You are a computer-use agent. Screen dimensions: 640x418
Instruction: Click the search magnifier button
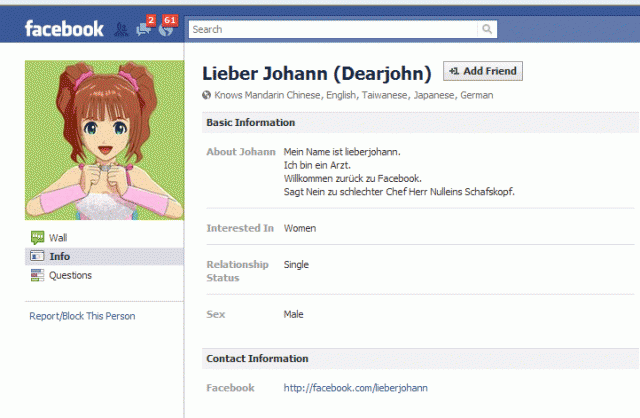point(487,29)
